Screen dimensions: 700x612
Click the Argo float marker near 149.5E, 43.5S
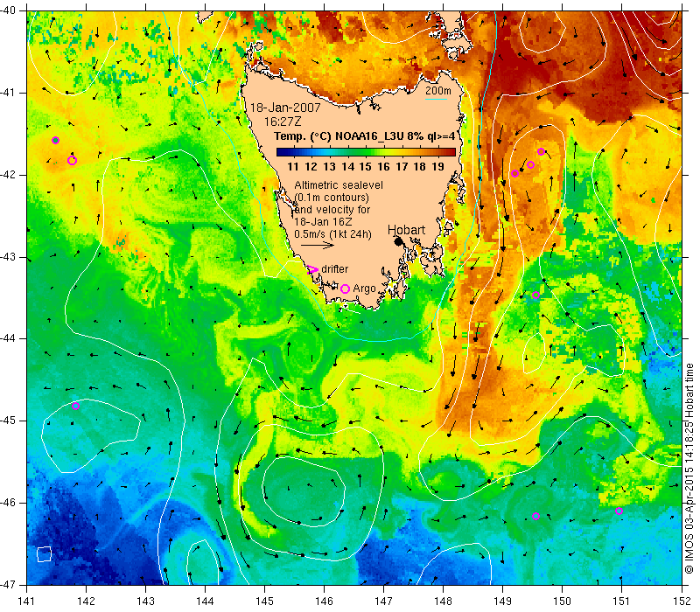(x=536, y=296)
